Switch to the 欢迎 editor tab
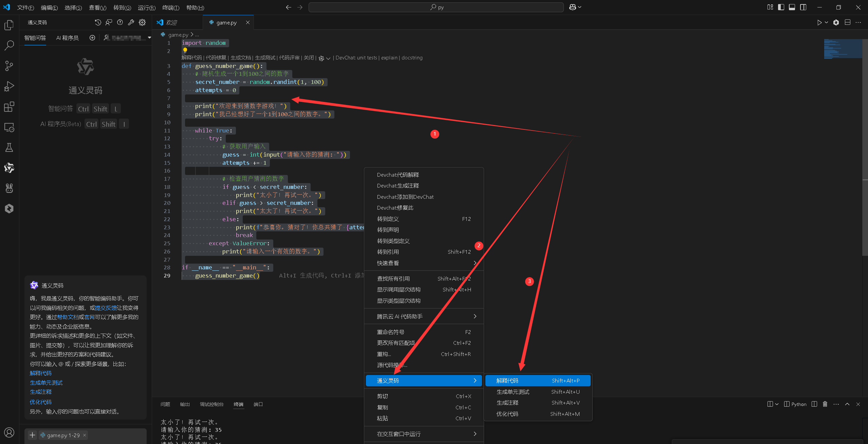The image size is (868, 444). 177,22
